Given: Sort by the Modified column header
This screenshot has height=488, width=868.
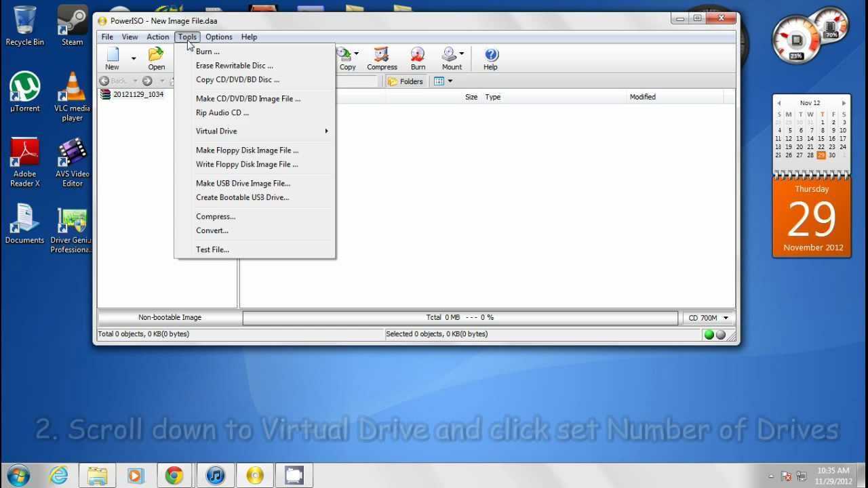Looking at the screenshot, I should pos(642,97).
